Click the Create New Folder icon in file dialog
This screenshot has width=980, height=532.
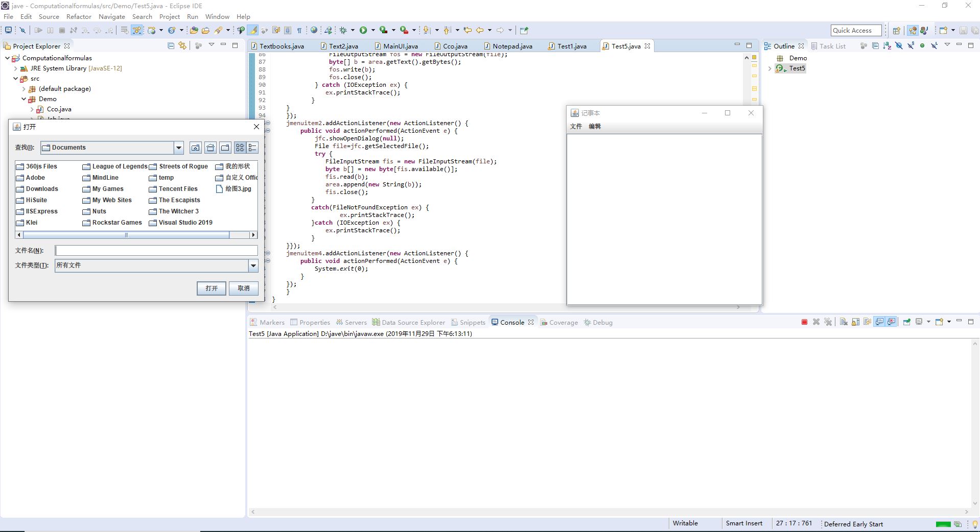(x=225, y=148)
